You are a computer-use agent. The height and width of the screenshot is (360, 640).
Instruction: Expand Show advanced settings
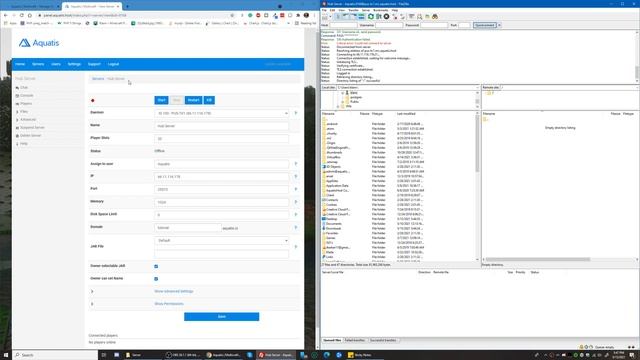tap(174, 291)
